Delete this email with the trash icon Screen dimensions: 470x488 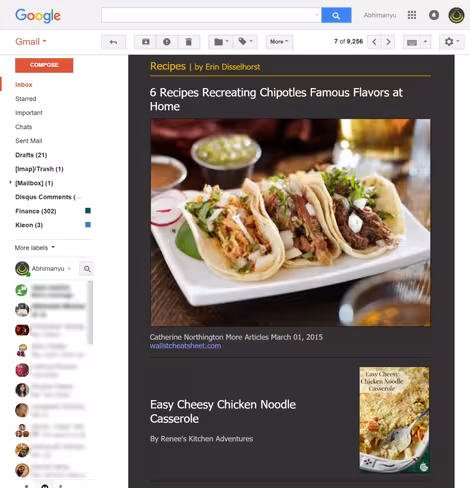[x=188, y=42]
